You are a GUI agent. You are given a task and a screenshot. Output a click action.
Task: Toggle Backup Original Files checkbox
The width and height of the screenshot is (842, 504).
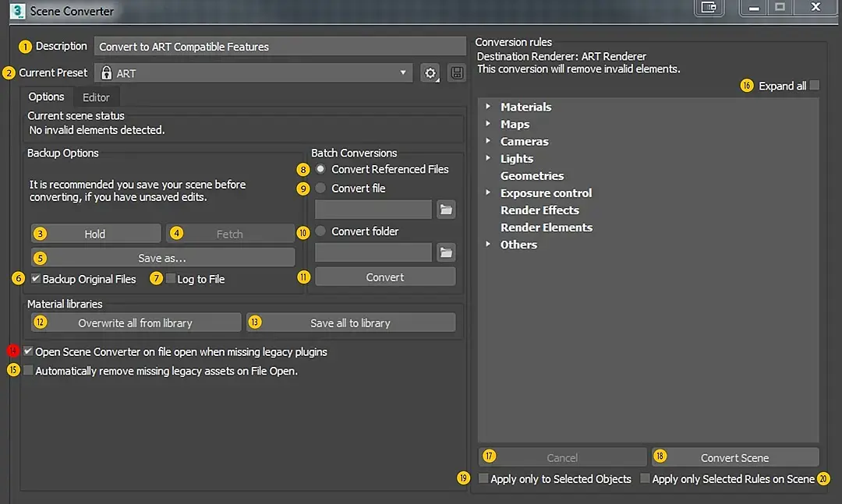[36, 279]
